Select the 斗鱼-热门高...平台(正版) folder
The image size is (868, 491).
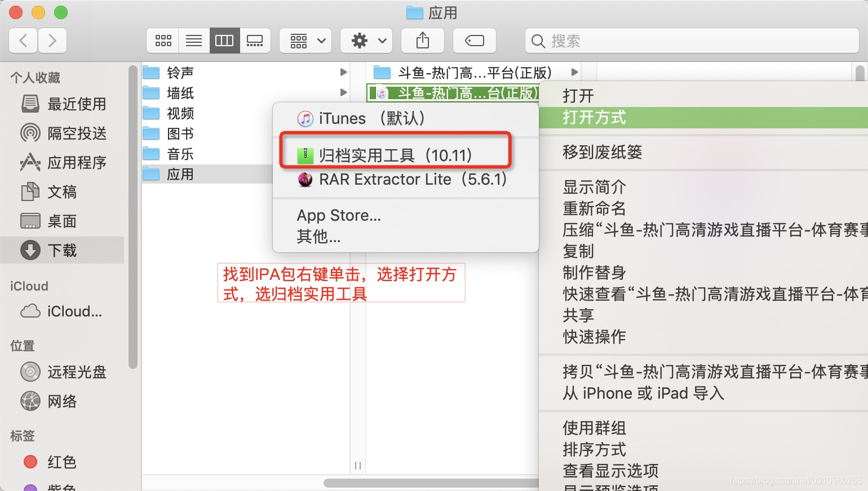[473, 73]
